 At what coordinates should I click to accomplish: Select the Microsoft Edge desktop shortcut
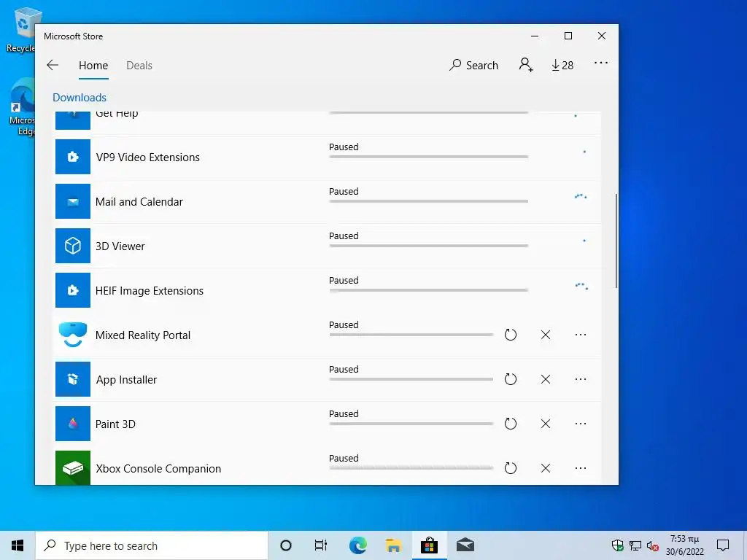(x=22, y=107)
